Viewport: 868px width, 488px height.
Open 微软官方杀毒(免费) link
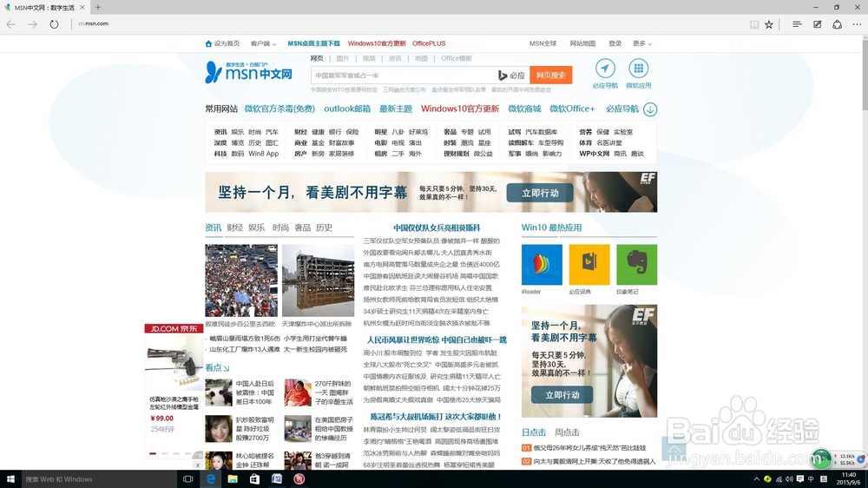(279, 109)
